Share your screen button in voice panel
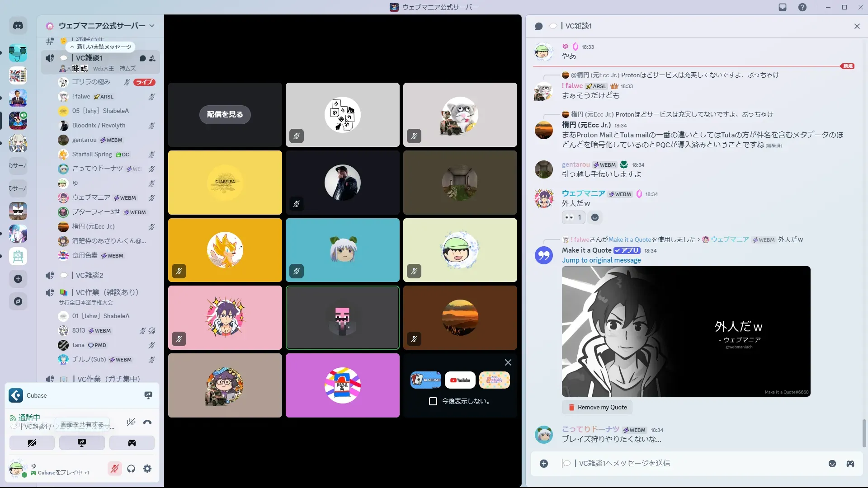 (82, 443)
